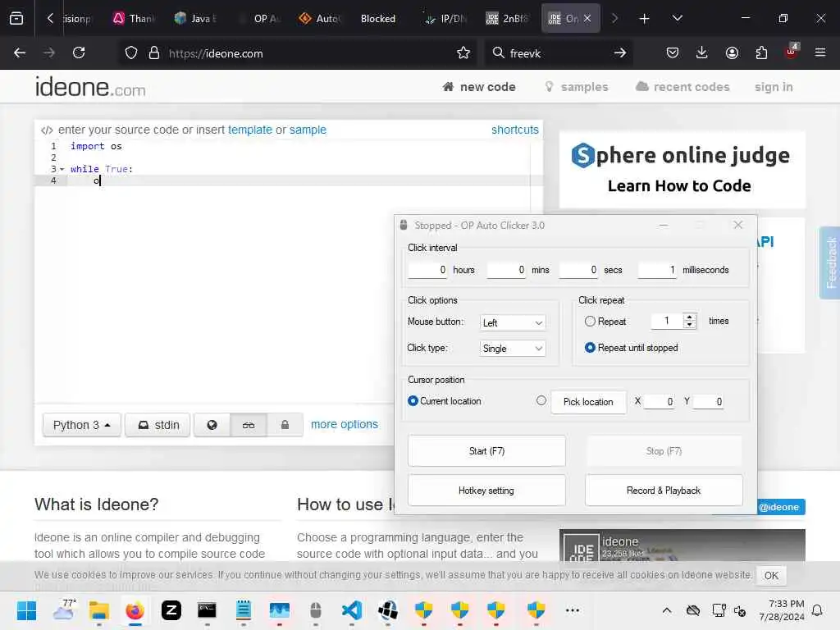Select the Pick location radio button
840x630 pixels.
pyautogui.click(x=541, y=400)
